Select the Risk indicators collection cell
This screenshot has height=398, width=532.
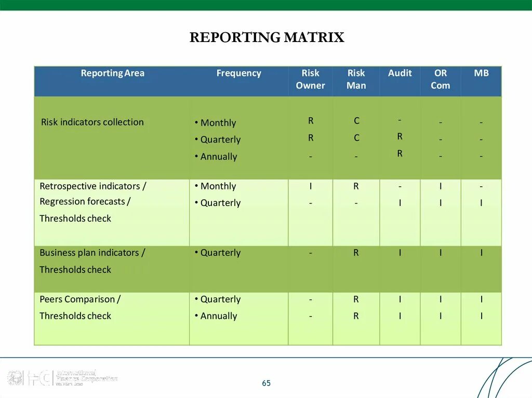click(x=92, y=122)
